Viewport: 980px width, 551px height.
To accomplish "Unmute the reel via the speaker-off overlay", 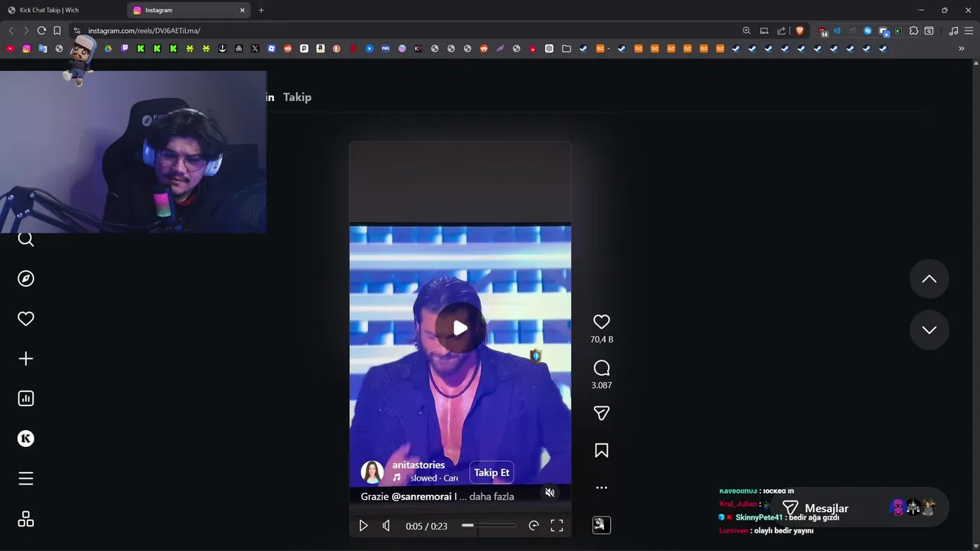I will point(550,492).
